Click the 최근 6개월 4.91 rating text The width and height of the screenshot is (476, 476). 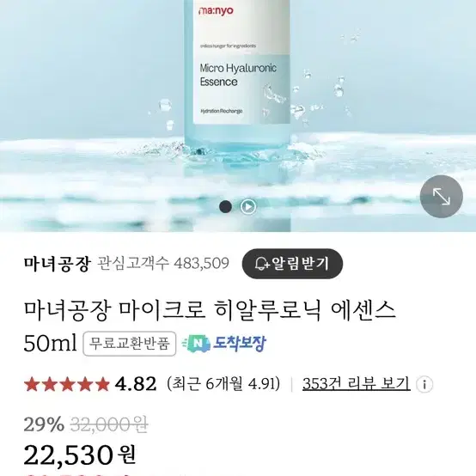[x=223, y=384]
